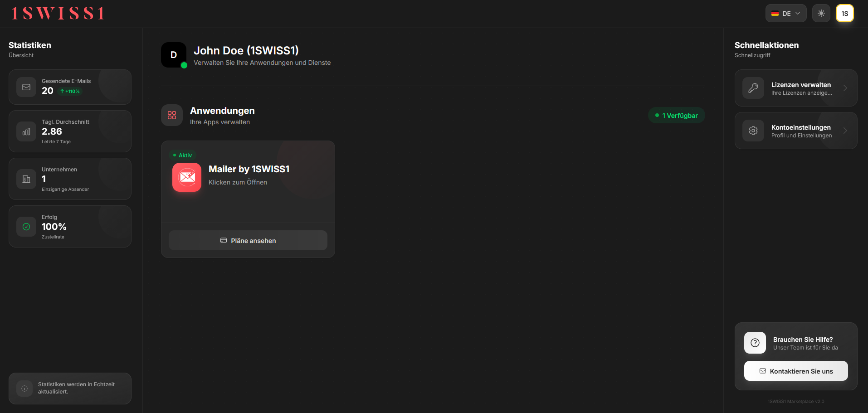Click the info icon in the Echtzeit notice
The height and width of the screenshot is (413, 868).
coord(24,389)
